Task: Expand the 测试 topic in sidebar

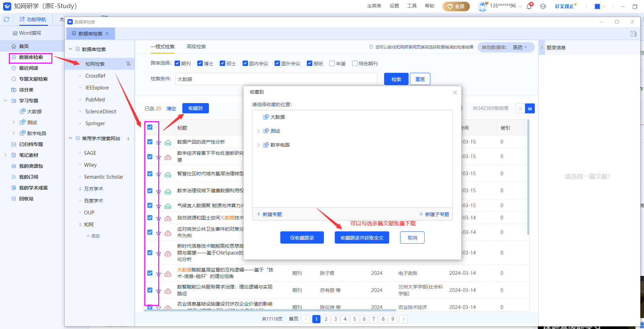Action: point(13,122)
